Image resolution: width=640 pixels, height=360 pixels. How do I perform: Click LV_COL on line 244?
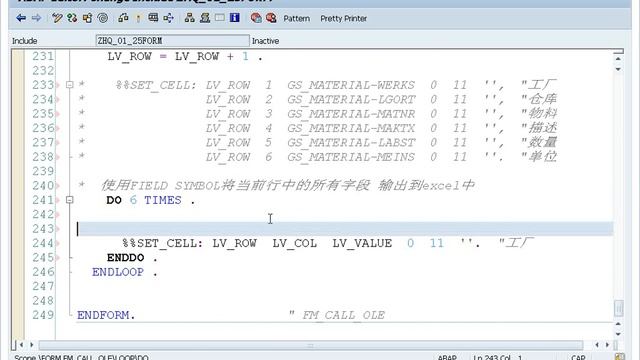(294, 243)
